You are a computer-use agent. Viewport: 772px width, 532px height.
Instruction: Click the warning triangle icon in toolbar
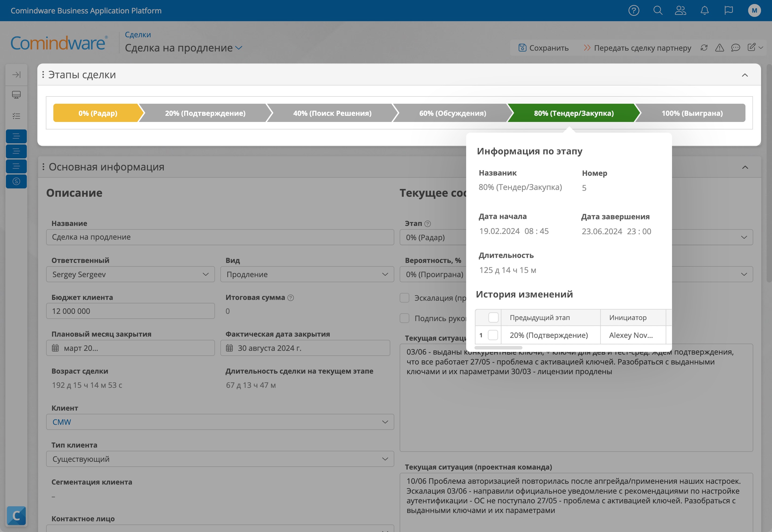click(720, 48)
